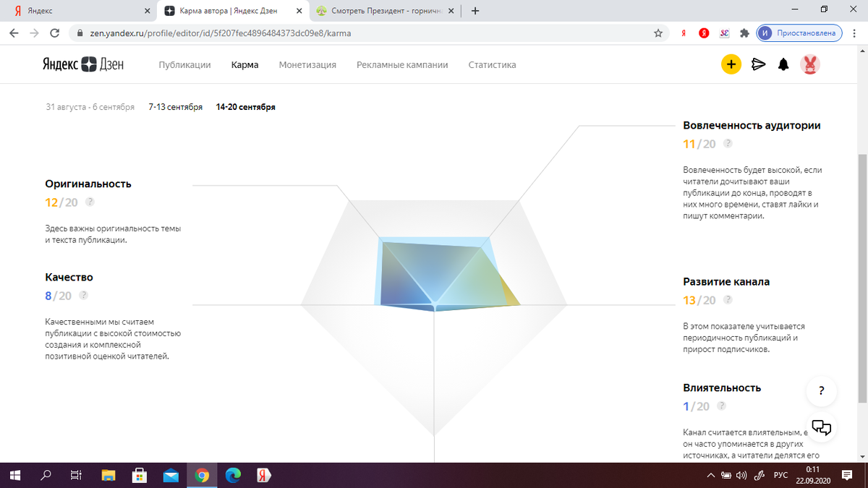Show help hint for Влиятельность score
The height and width of the screenshot is (488, 868).
[x=721, y=406]
